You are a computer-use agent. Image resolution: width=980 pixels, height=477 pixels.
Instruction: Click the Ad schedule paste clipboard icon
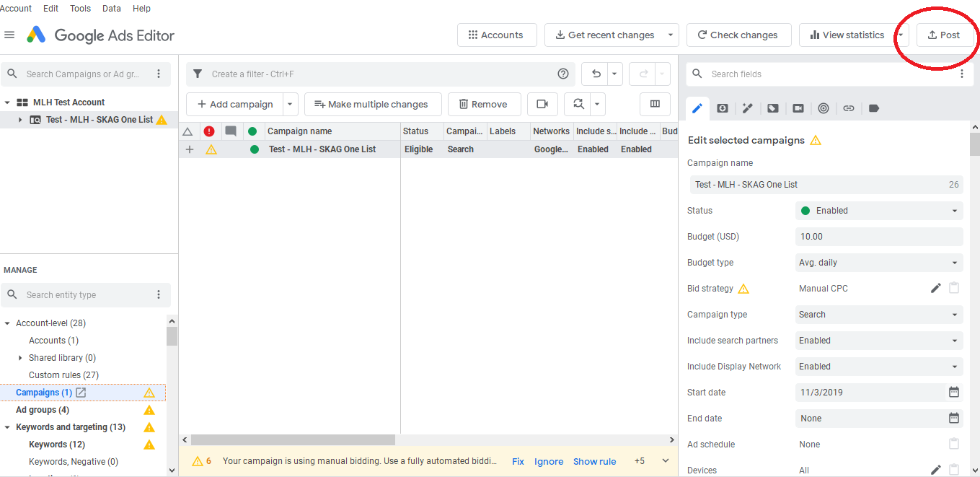(x=954, y=444)
